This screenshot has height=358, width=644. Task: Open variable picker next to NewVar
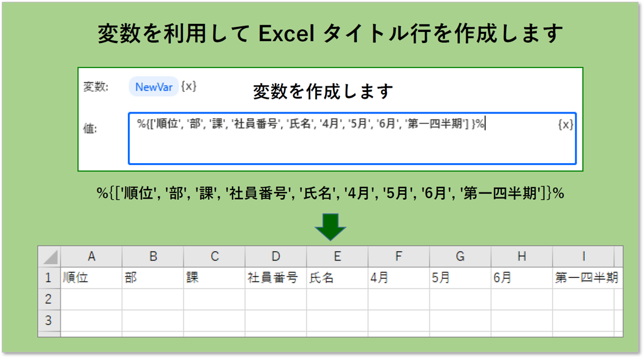(x=189, y=86)
